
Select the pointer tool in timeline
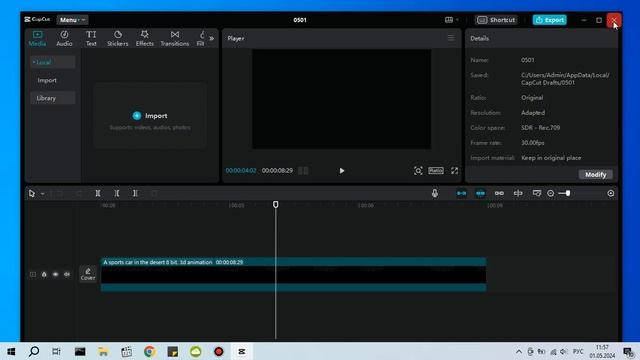tap(32, 193)
